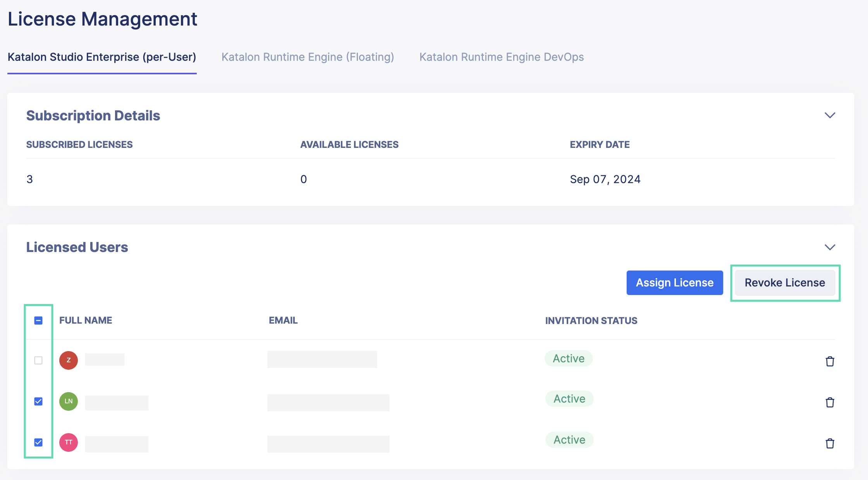Image resolution: width=868 pixels, height=480 pixels.
Task: Click the Active status of the LN user
Action: click(x=569, y=399)
